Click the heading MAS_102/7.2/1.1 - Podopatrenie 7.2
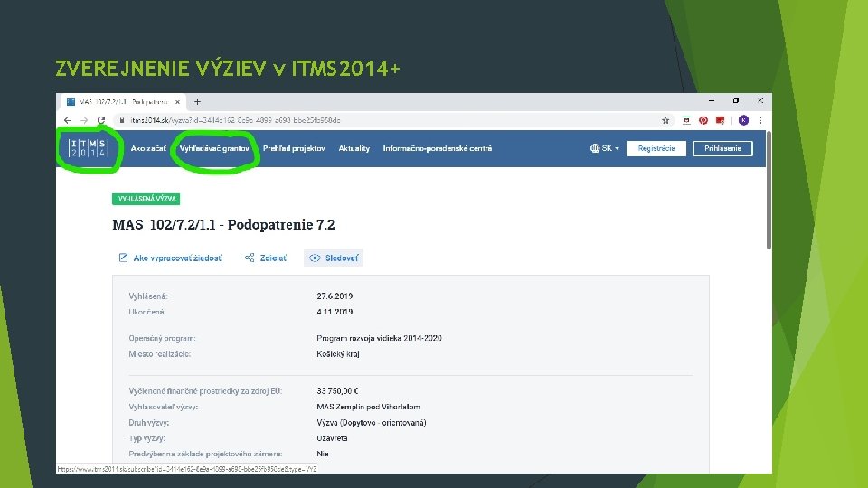This screenshot has height=488, width=868. click(223, 225)
